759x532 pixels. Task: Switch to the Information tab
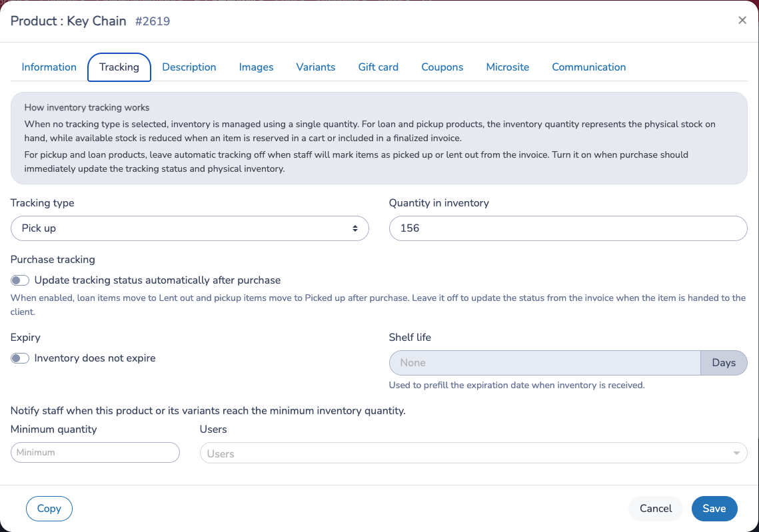49,67
